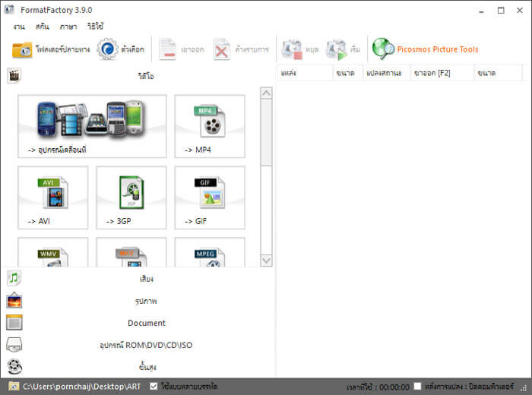
Task: Click the source column header
Action: pos(306,73)
